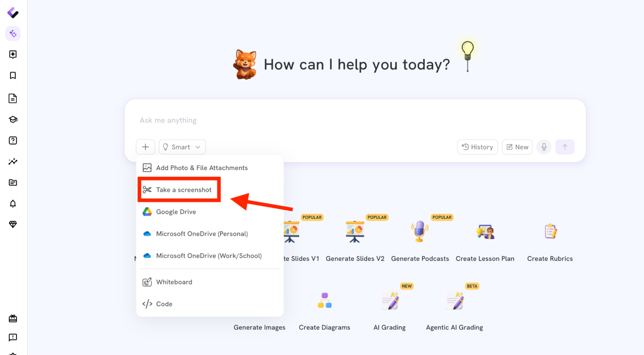Click the question mark help icon
This screenshot has width=644, height=355.
[x=13, y=140]
